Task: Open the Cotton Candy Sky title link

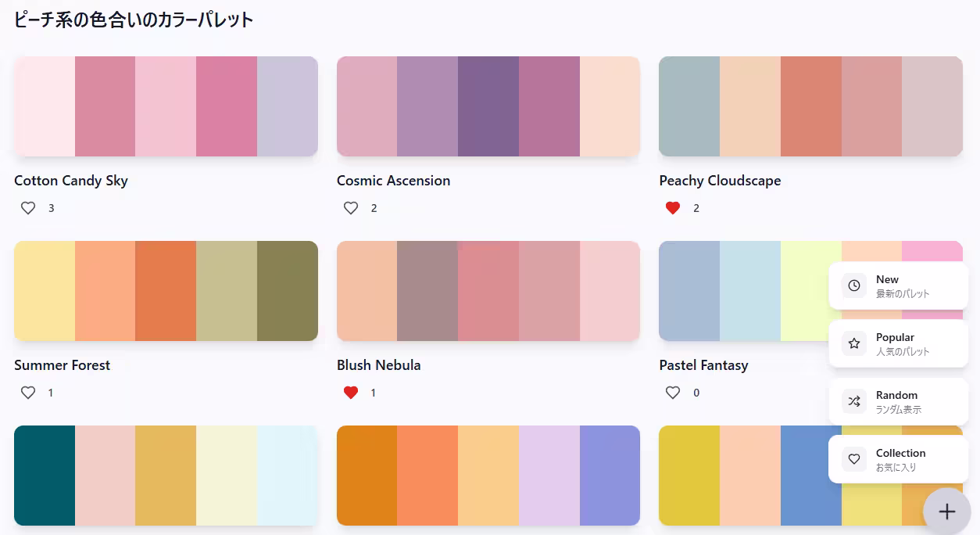Action: [x=71, y=181]
